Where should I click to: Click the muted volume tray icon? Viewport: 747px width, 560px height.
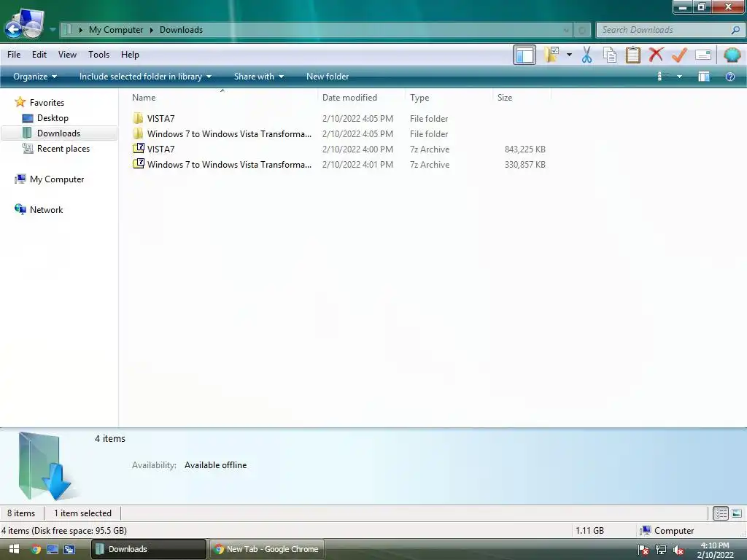(x=678, y=550)
